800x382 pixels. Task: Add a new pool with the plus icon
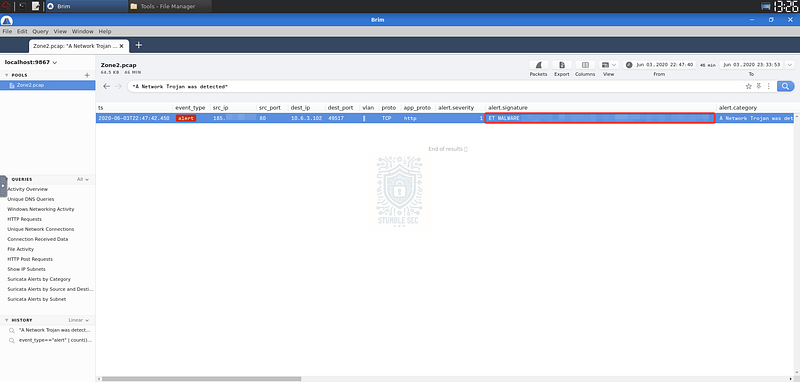(87, 75)
